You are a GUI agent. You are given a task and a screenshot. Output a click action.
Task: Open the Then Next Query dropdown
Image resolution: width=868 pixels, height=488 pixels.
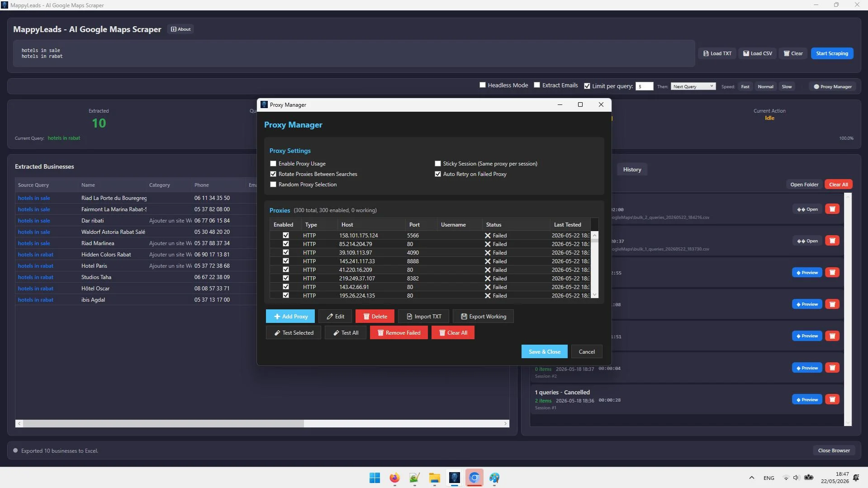[693, 86]
